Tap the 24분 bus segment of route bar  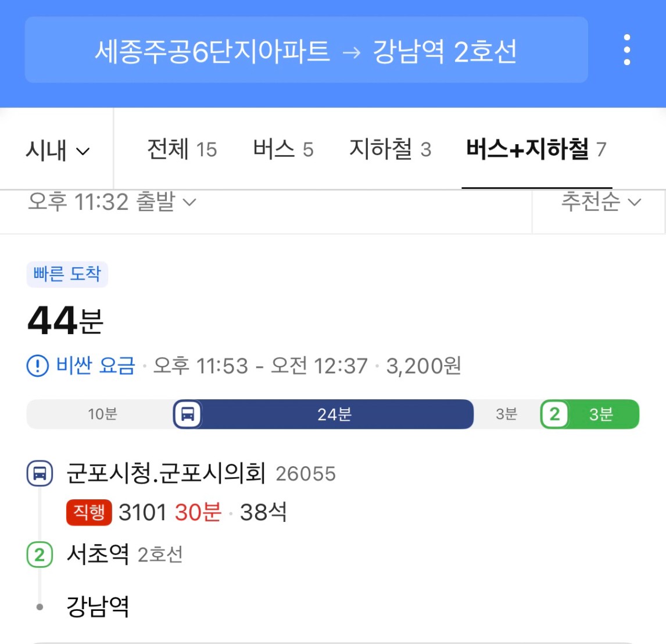334,414
